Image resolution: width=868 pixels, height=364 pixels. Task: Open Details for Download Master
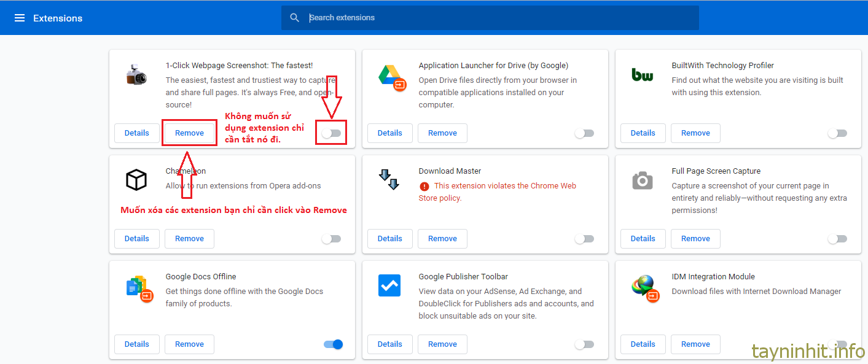point(390,239)
